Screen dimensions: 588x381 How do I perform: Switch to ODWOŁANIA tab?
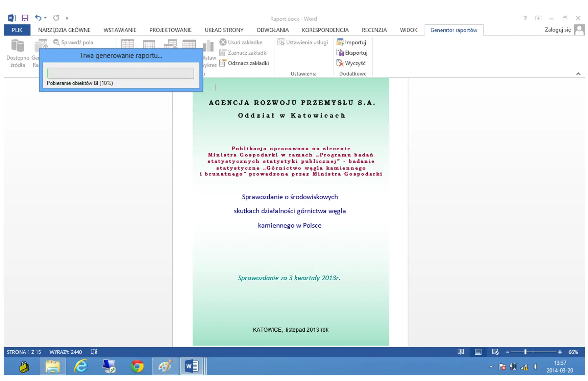pyautogui.click(x=273, y=30)
